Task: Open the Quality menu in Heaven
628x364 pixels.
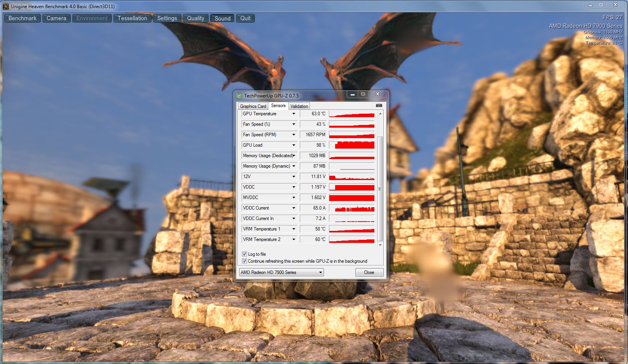Action: pyautogui.click(x=196, y=18)
